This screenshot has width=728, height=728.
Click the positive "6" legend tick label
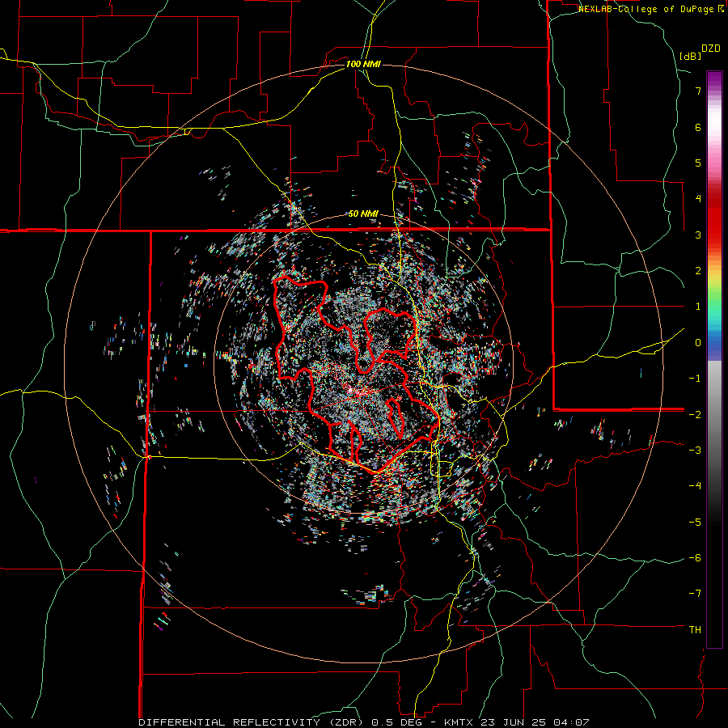pos(698,127)
